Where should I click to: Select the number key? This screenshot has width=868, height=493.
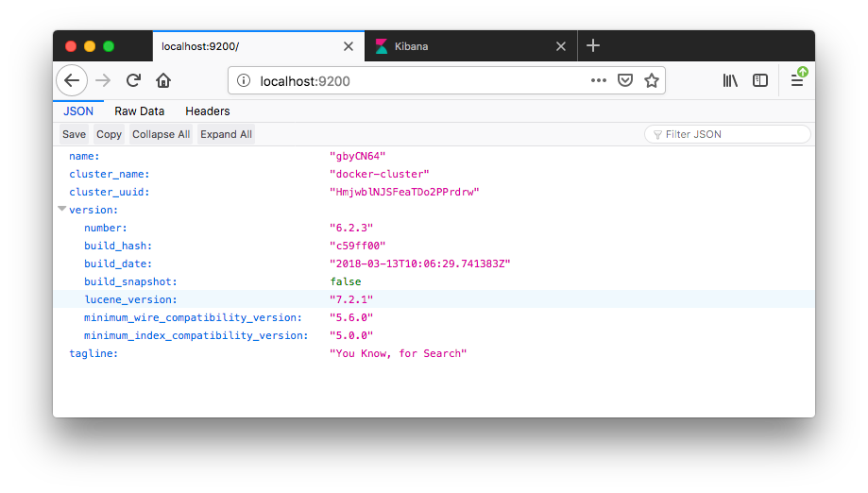click(x=106, y=228)
